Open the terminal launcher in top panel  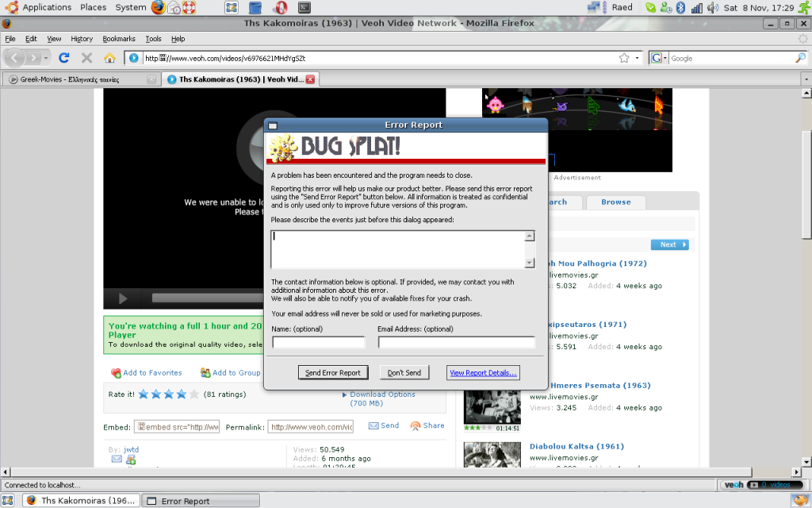pos(304,7)
